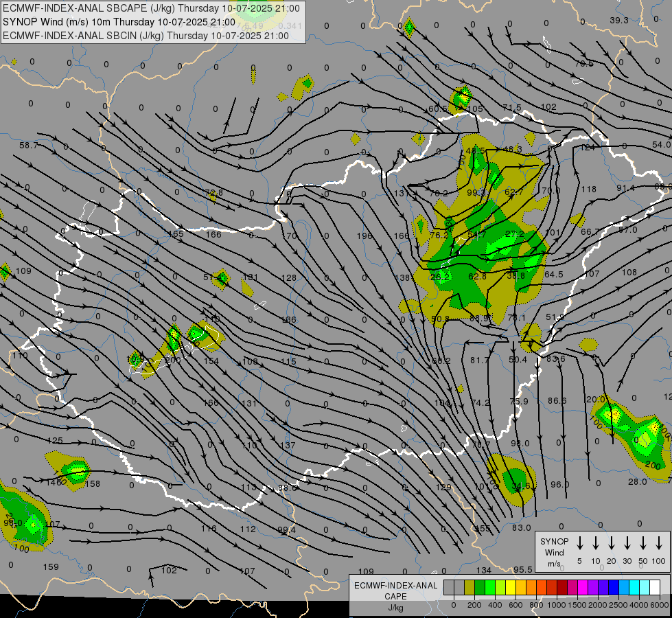Click the 125 value on the map

[x=55, y=440]
